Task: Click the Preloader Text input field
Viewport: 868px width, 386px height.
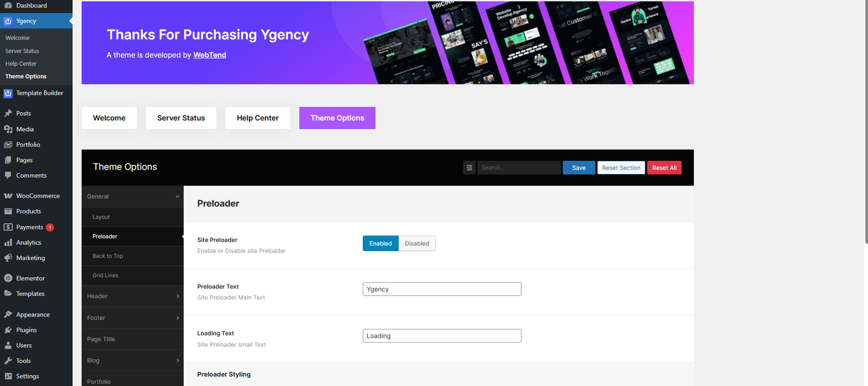Action: click(442, 289)
